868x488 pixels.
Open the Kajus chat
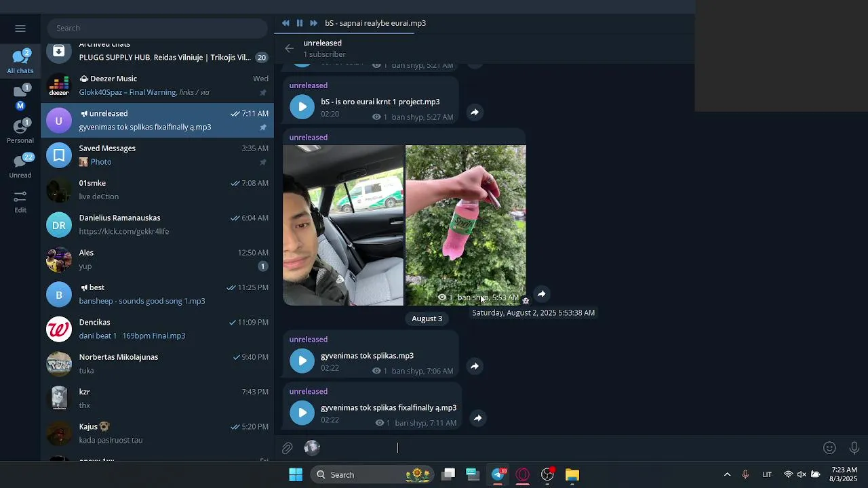pos(157,434)
